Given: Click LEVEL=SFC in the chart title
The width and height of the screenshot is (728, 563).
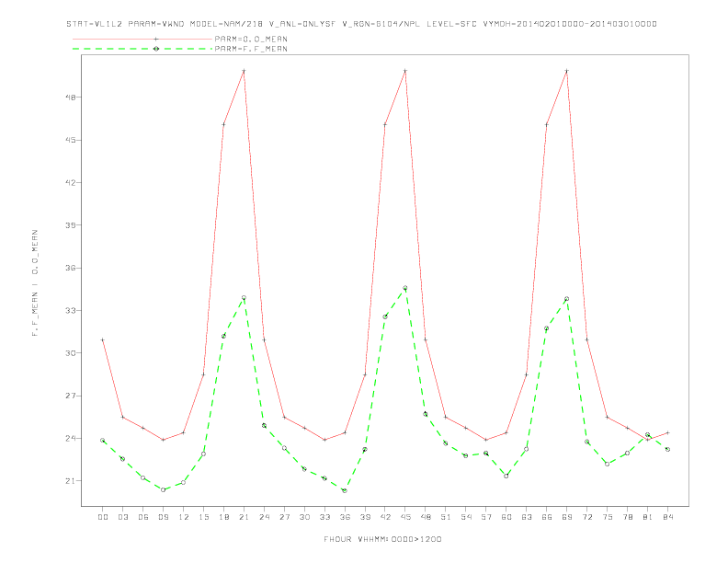Looking at the screenshot, I should (451, 24).
